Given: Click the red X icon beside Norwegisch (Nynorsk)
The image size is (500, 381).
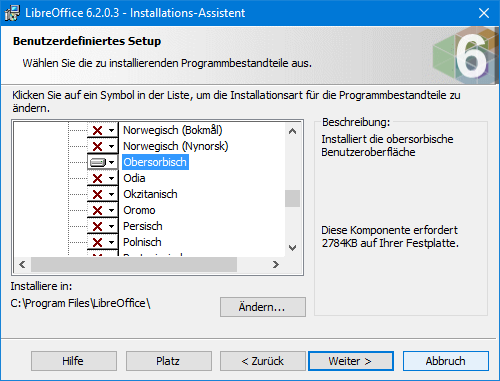Looking at the screenshot, I should (97, 146).
